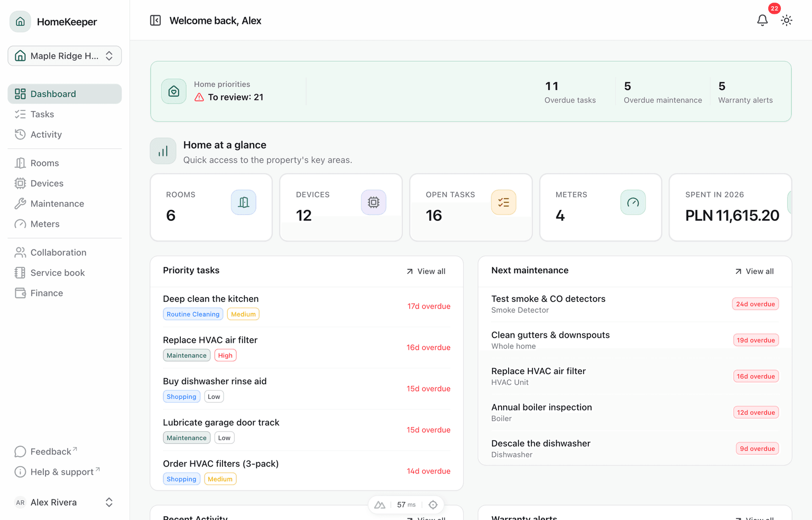Image resolution: width=812 pixels, height=520 pixels.
Task: Open Tasks in the sidebar
Action: click(x=64, y=114)
